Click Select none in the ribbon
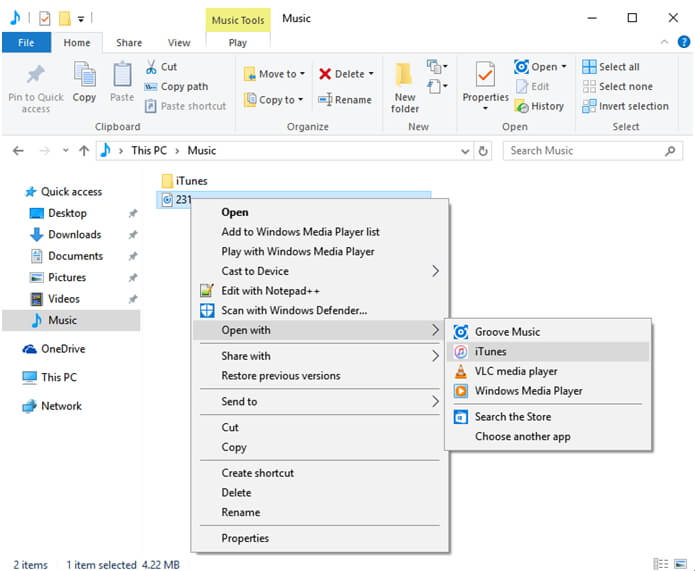Image resolution: width=695 pixels, height=571 pixels. click(617, 86)
